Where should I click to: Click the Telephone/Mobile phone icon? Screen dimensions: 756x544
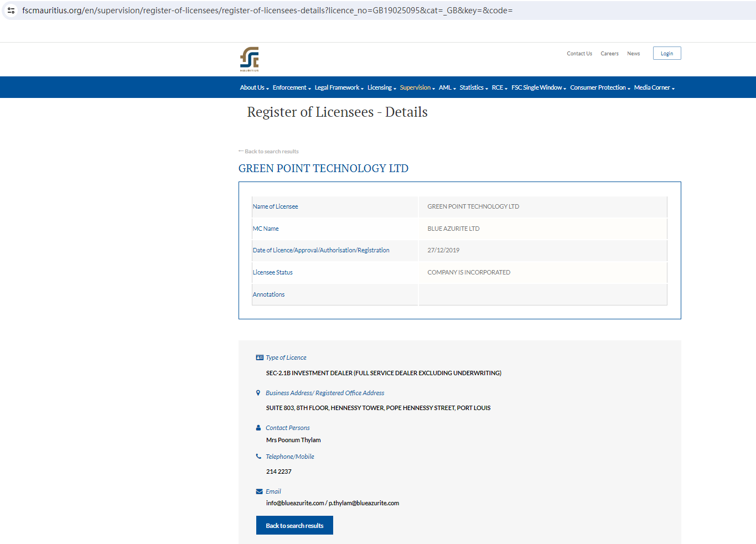click(x=258, y=457)
